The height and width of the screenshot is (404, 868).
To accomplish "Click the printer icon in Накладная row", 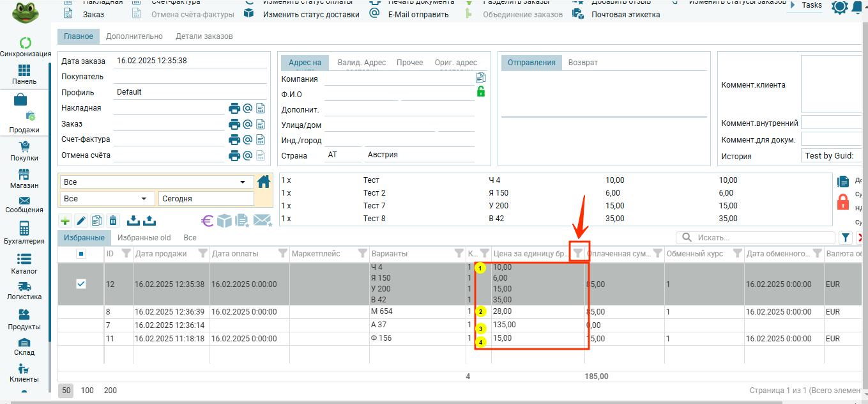I will point(234,108).
